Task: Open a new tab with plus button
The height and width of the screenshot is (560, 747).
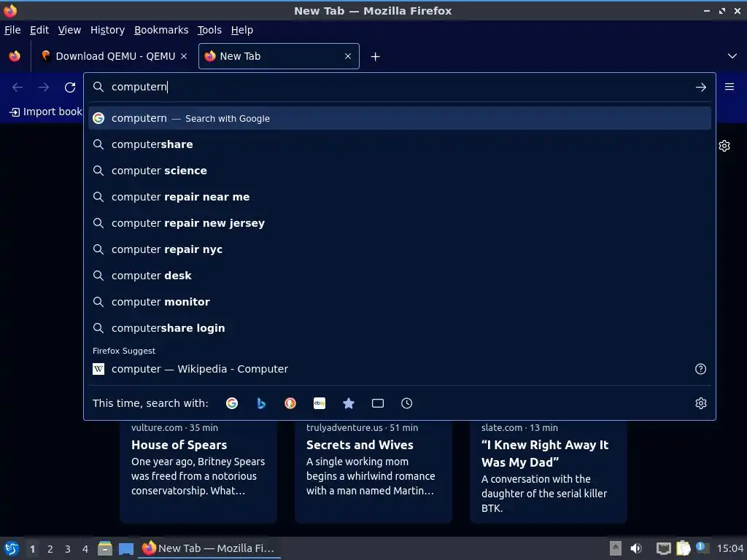Action: pos(375,57)
